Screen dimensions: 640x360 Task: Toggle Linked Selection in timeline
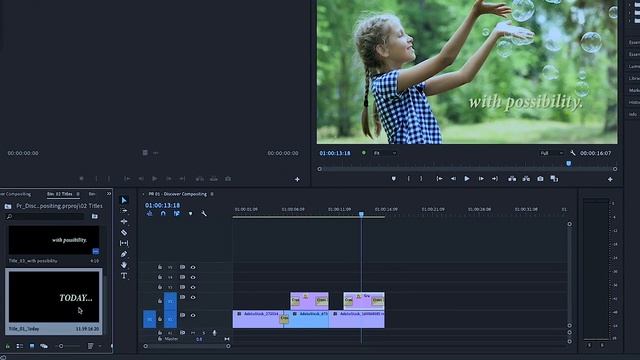(177, 213)
